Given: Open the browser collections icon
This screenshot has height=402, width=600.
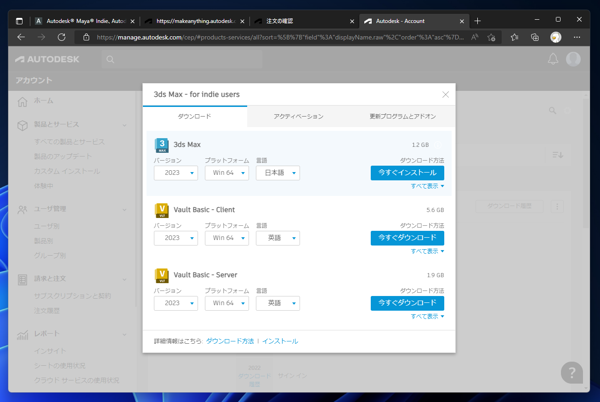Looking at the screenshot, I should (535, 37).
